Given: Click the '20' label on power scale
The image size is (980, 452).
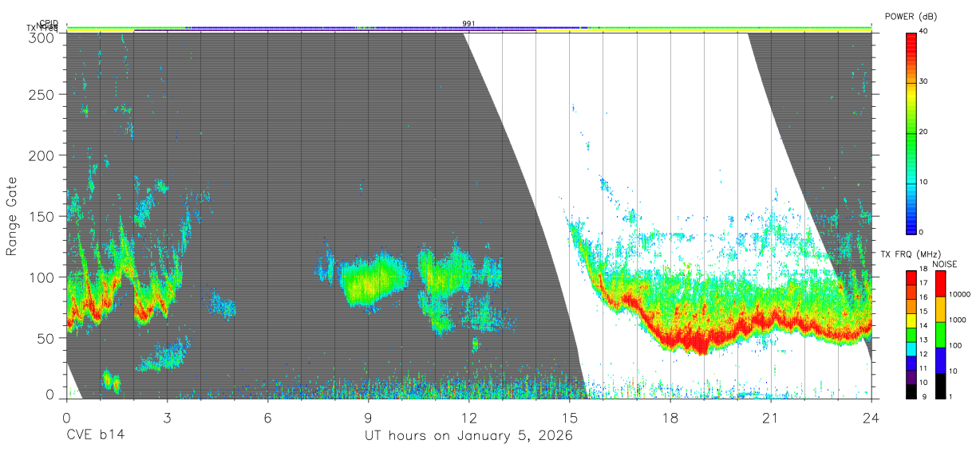Looking at the screenshot, I should point(924,132).
